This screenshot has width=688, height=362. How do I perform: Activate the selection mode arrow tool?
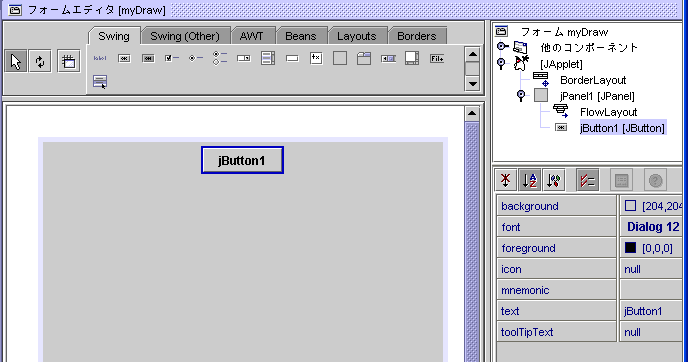coord(16,61)
